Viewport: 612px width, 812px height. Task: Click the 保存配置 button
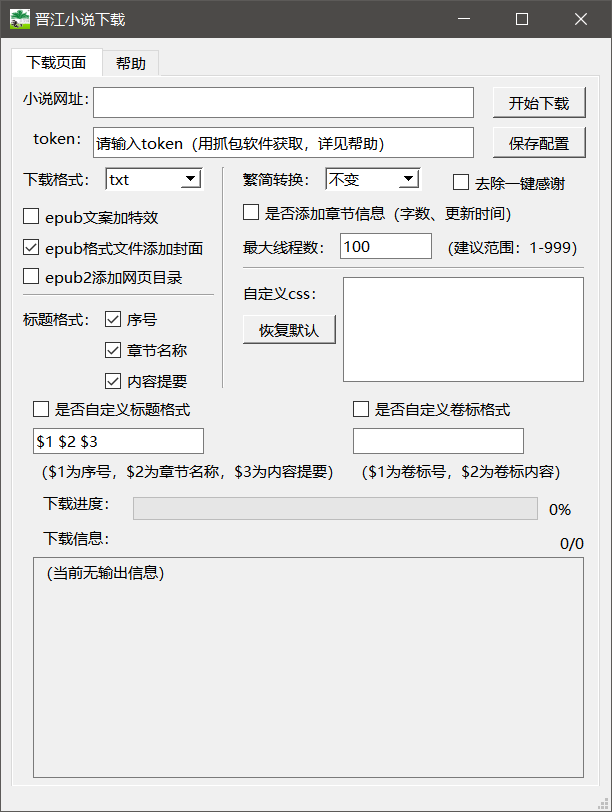coord(539,142)
